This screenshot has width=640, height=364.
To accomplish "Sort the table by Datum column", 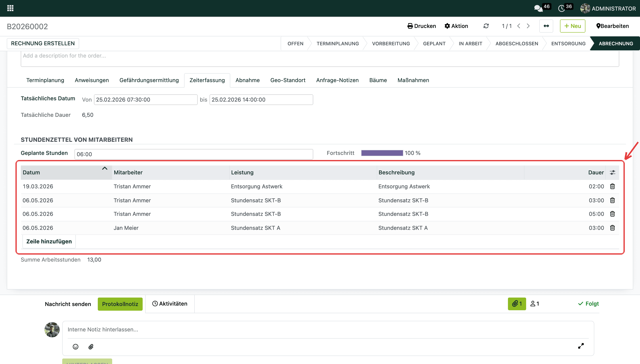I will point(66,172).
